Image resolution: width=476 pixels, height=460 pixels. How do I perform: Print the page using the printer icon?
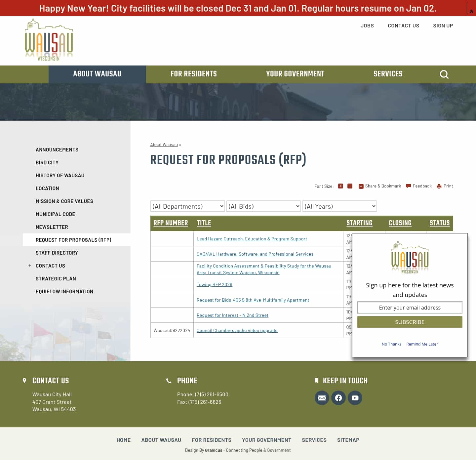click(439, 186)
